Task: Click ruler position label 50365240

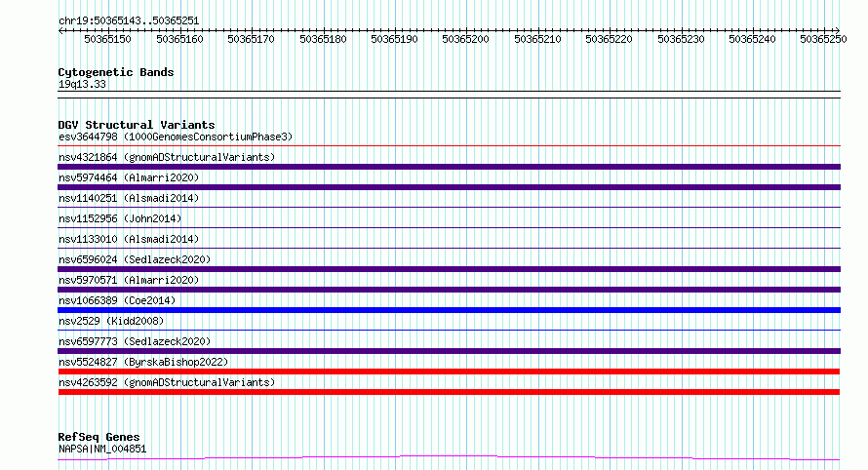Action: (752, 39)
